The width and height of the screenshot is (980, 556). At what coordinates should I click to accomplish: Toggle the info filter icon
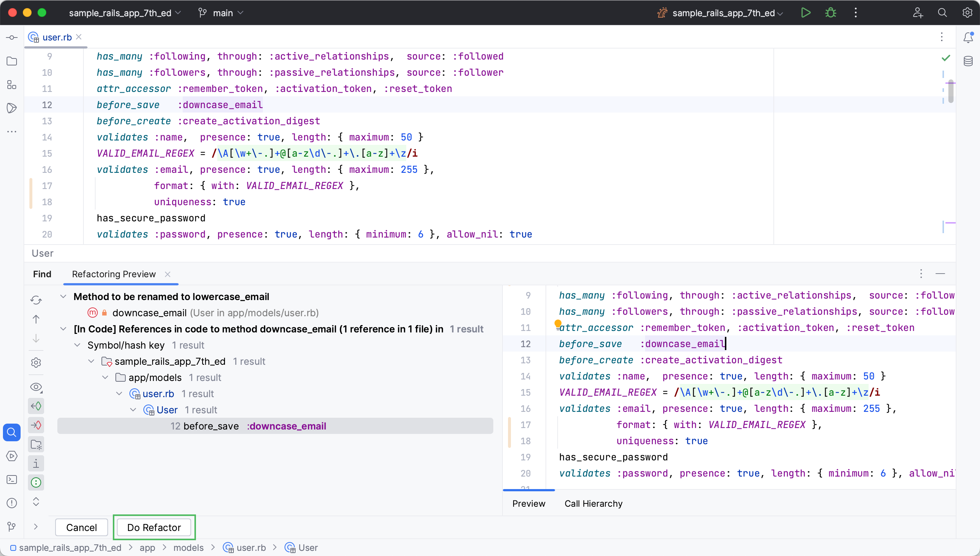point(36,464)
